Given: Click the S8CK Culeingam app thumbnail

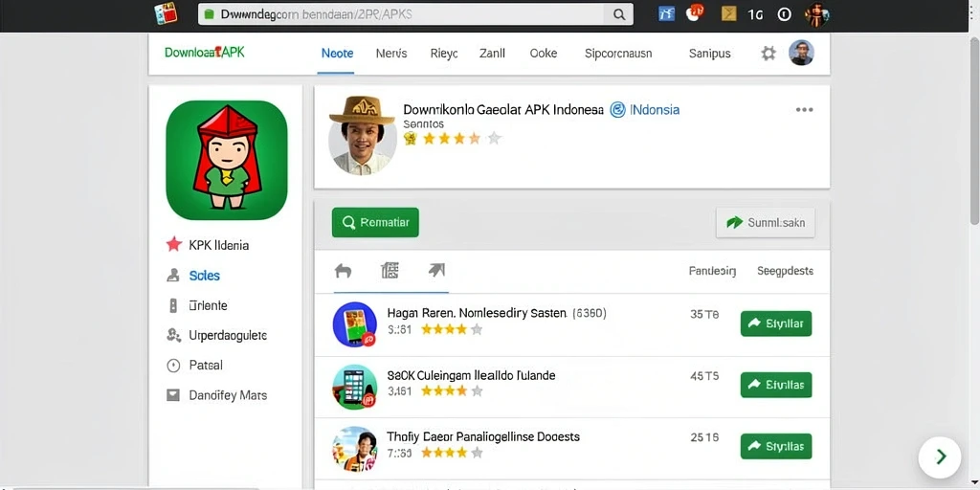Looking at the screenshot, I should click(355, 387).
